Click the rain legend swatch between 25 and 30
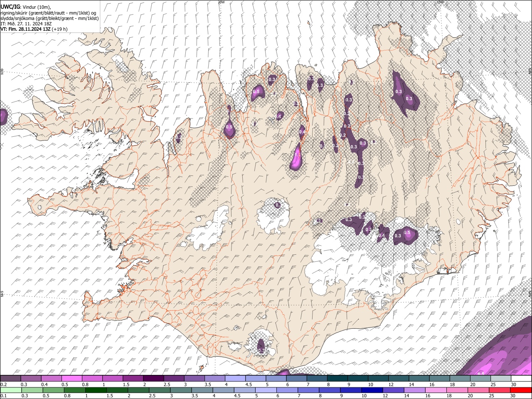The width and height of the screenshot is (532, 399). pos(499,390)
